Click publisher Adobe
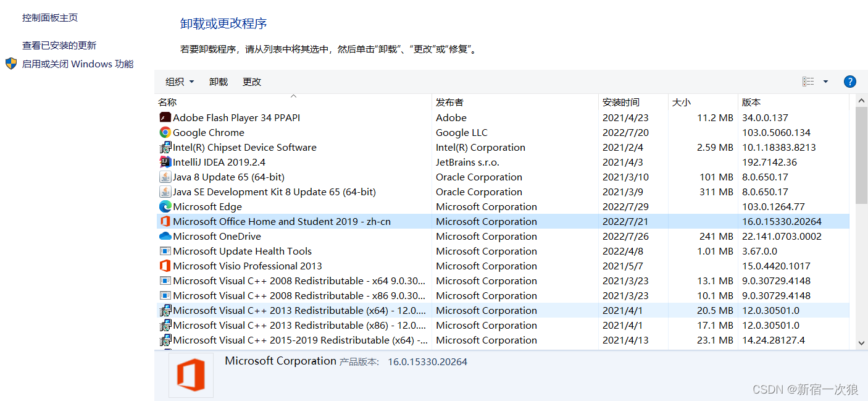This screenshot has width=868, height=401. coord(451,117)
